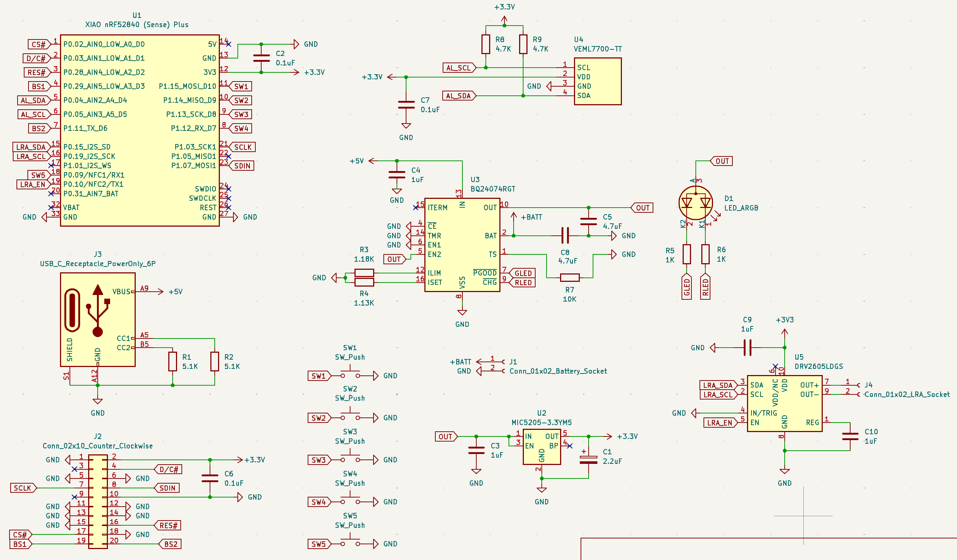Select the U5 DRV2605LDGS driver body

785,404
